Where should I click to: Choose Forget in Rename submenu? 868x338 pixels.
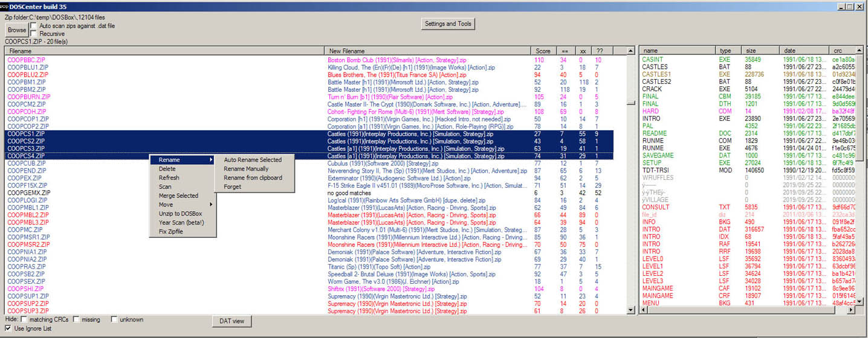click(255, 187)
